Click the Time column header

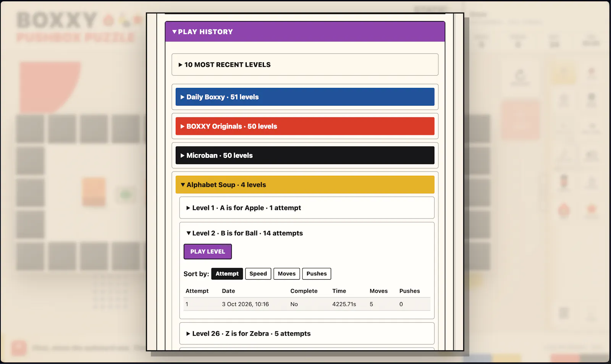339,291
